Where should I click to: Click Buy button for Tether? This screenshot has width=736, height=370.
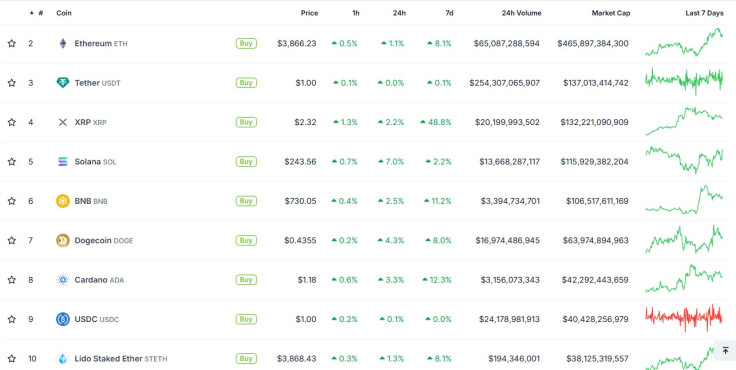click(x=246, y=83)
